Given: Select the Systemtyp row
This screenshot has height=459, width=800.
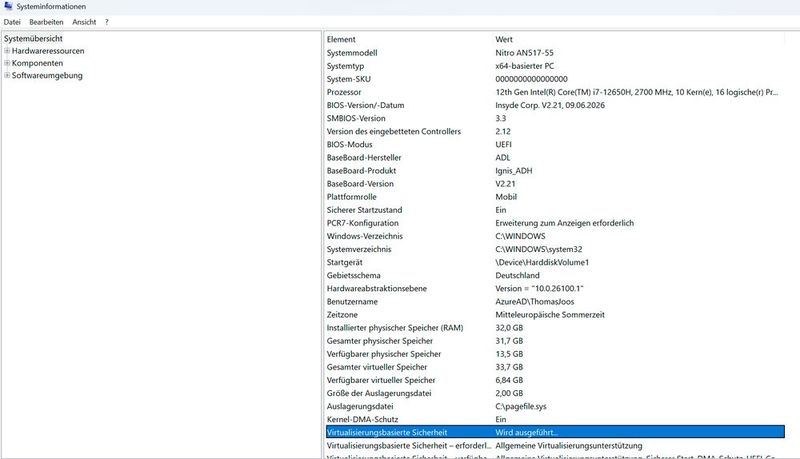Looking at the screenshot, I should point(555,66).
